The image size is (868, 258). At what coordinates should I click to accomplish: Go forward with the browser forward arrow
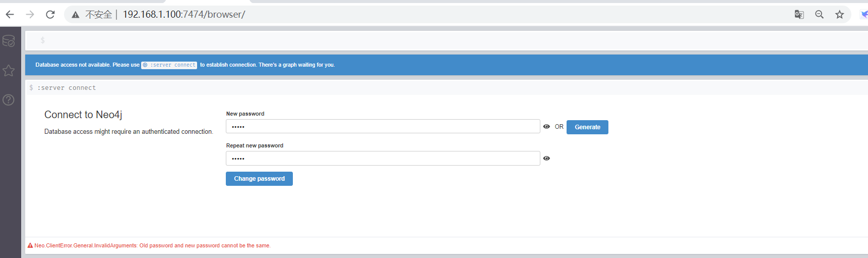30,14
